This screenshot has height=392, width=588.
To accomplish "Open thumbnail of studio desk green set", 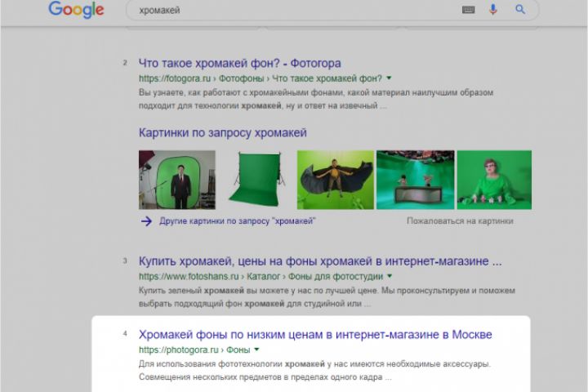I will coord(415,180).
